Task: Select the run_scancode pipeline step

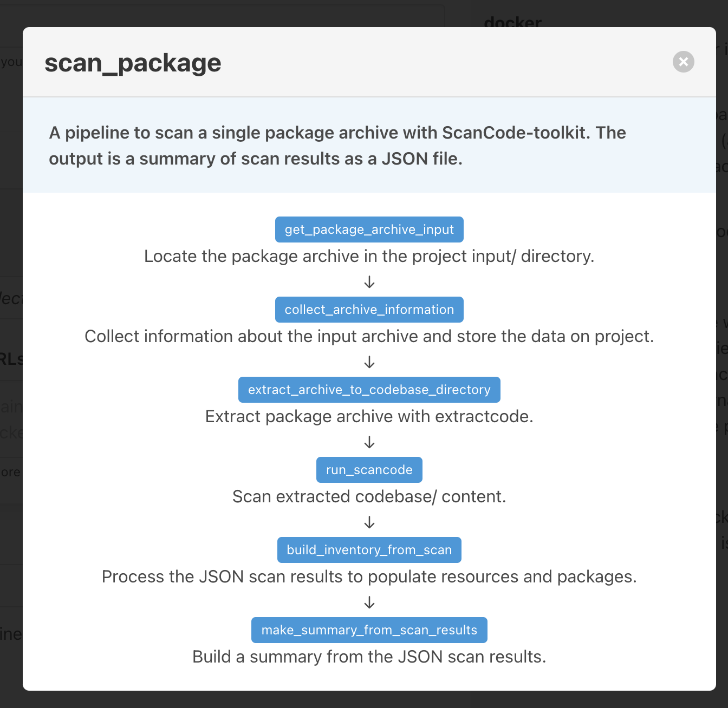Action: click(369, 469)
